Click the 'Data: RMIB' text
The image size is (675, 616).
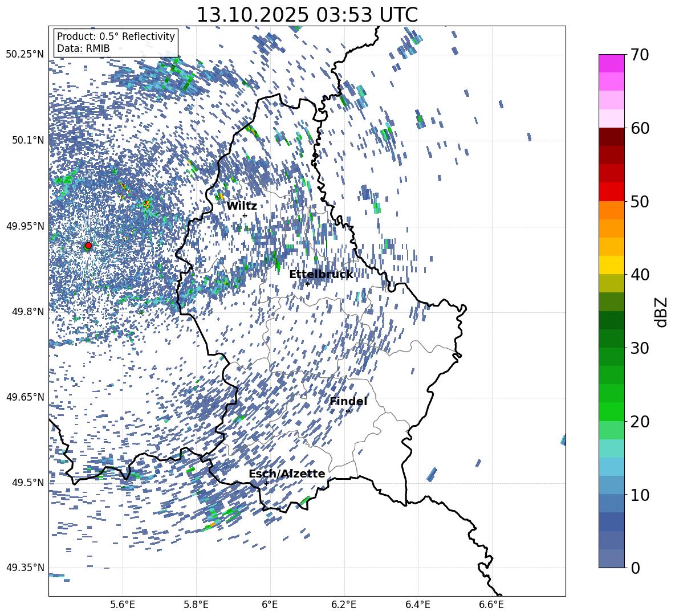click(83, 48)
